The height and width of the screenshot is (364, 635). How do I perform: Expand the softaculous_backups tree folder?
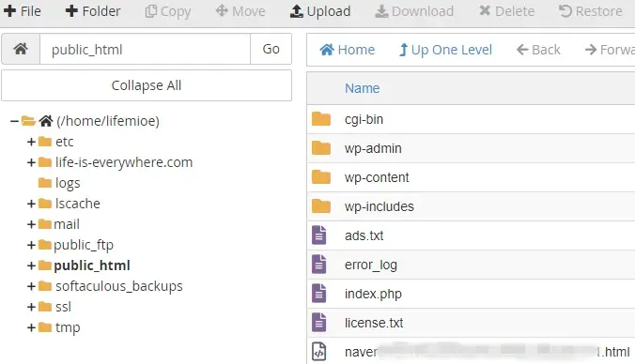tap(31, 286)
